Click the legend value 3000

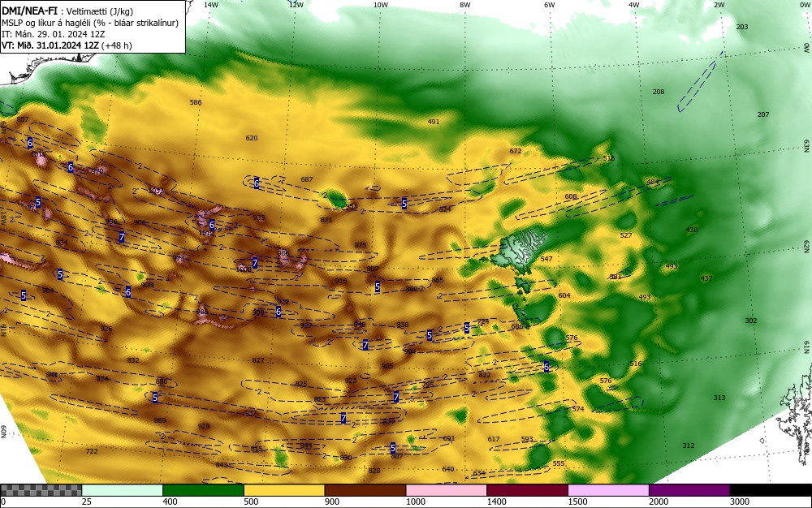click(x=740, y=502)
